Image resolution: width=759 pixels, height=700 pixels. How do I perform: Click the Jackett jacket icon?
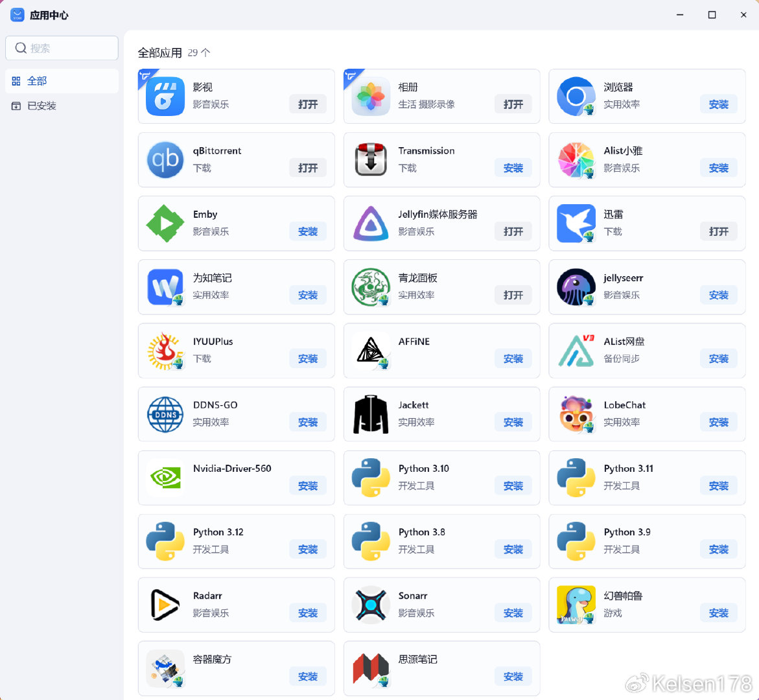tap(371, 414)
